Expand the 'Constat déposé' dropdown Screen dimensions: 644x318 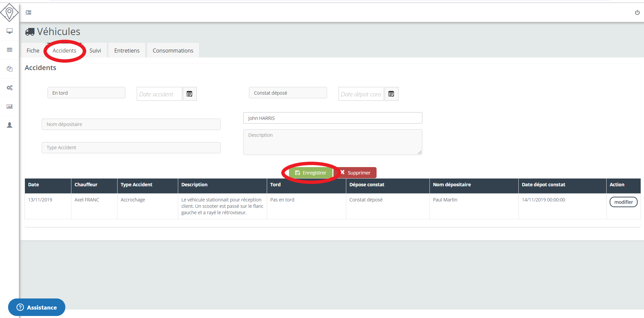click(288, 93)
